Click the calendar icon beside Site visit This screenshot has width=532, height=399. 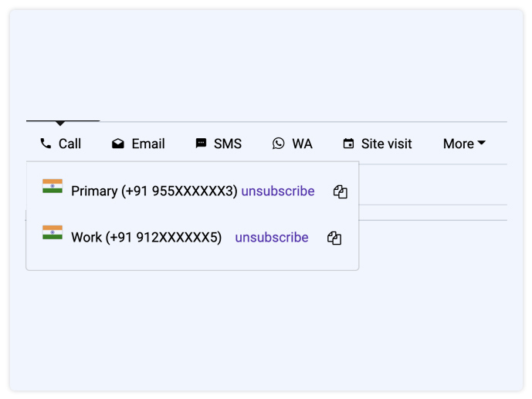348,144
